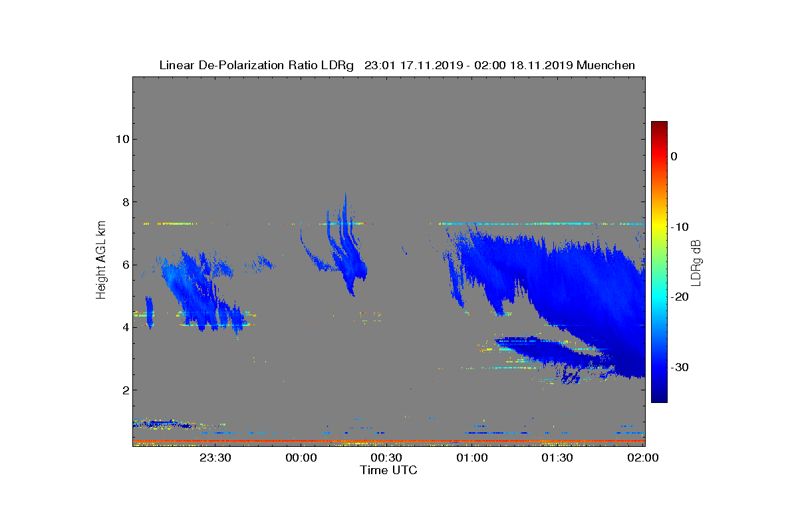Click the height label '8'
Viewport: 798px width, 532px height.
click(x=124, y=202)
